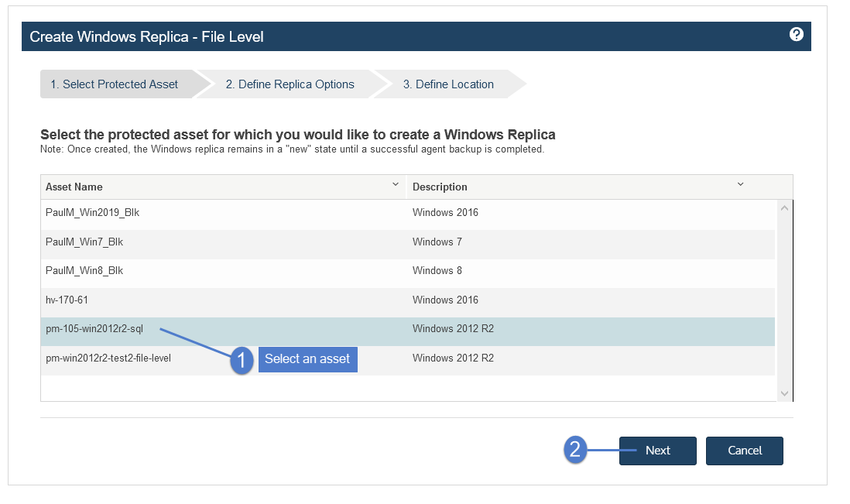Screen dimensions: 850x504
Task: Click Windows 2016 description in hv-170-61 row
Action: tap(445, 300)
